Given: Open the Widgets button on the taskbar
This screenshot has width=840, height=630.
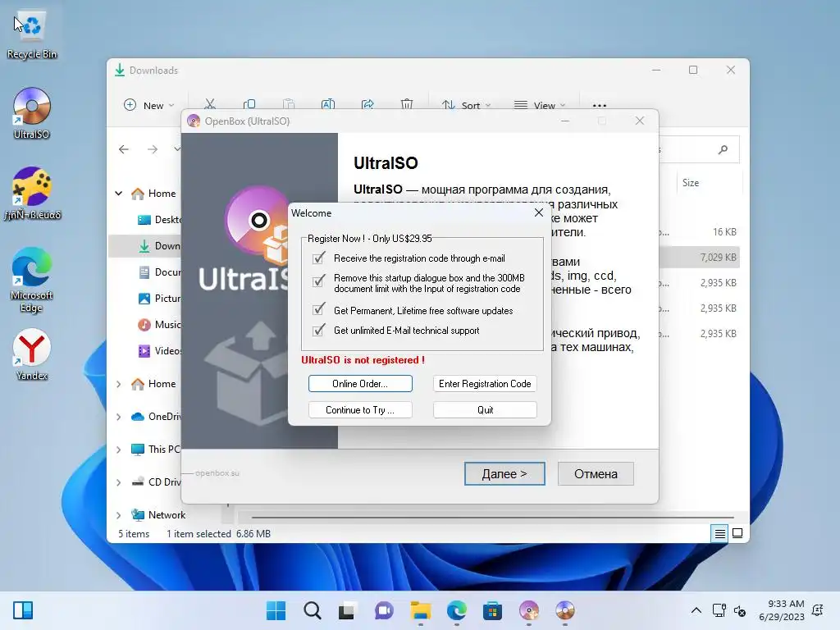Looking at the screenshot, I should click(23, 610).
